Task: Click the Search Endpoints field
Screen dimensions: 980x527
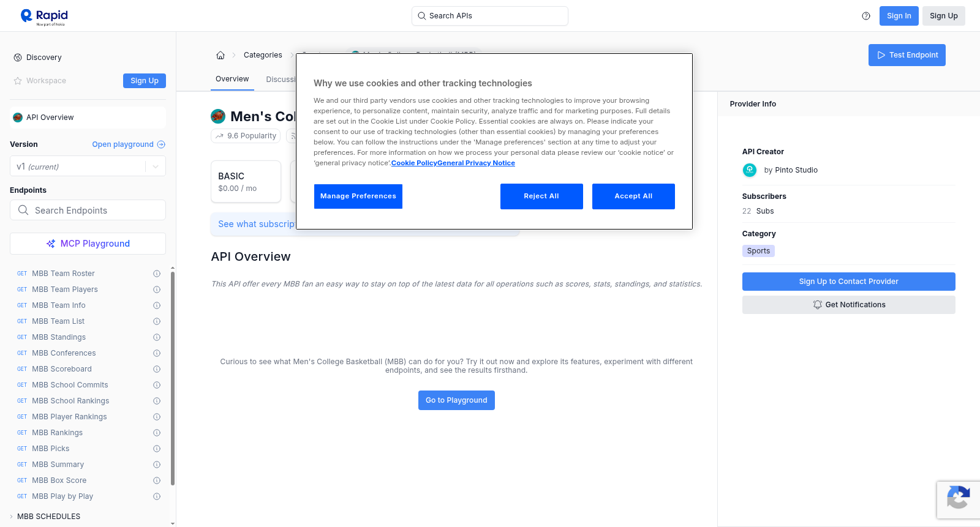Action: [x=88, y=210]
